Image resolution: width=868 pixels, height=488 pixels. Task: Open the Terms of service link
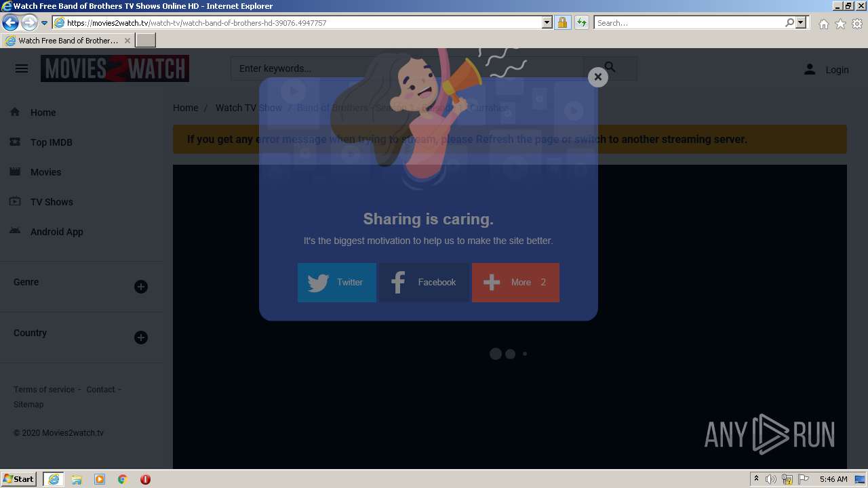44,390
